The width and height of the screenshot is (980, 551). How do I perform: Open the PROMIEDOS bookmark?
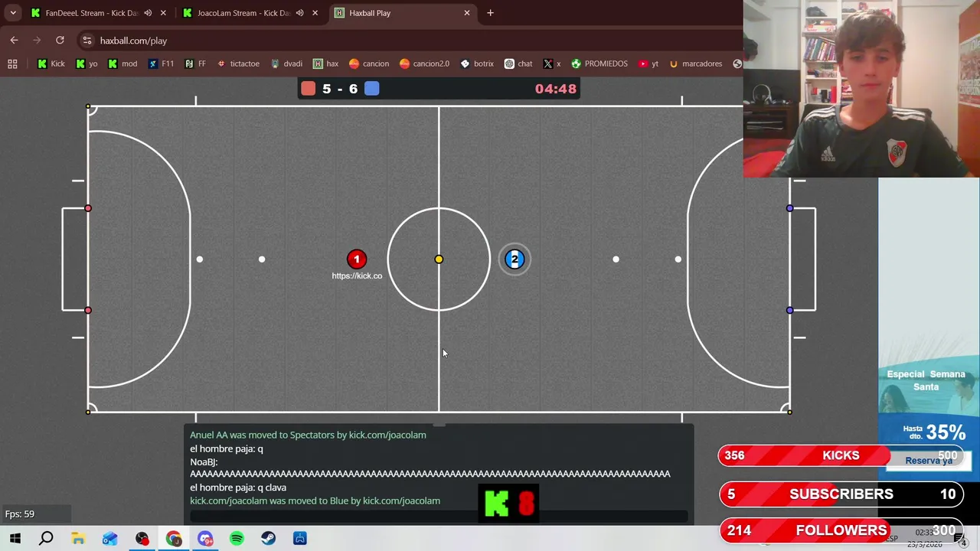click(x=599, y=64)
